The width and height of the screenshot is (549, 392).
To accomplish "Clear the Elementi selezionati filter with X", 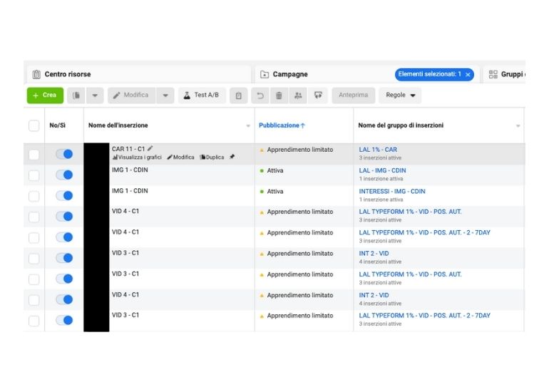I will point(468,75).
